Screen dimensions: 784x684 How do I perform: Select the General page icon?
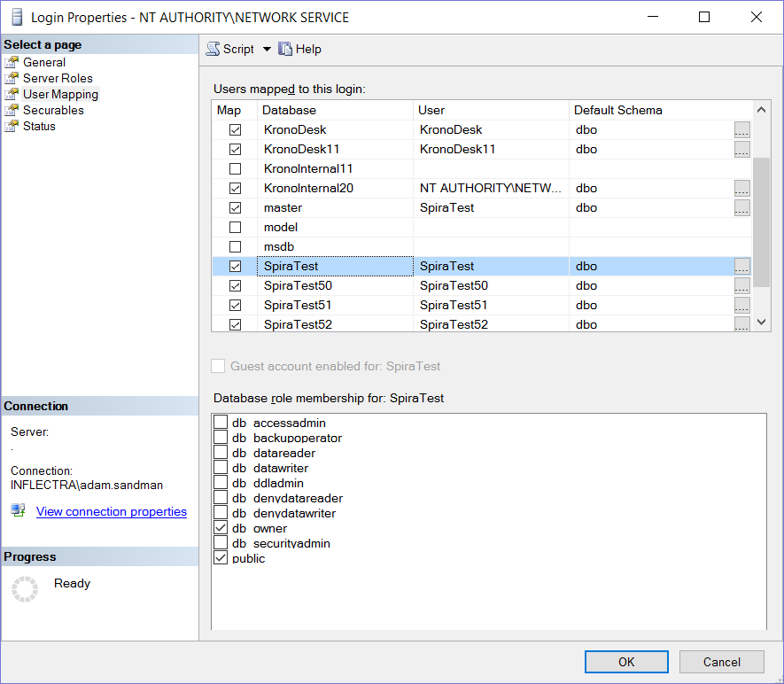(x=12, y=63)
